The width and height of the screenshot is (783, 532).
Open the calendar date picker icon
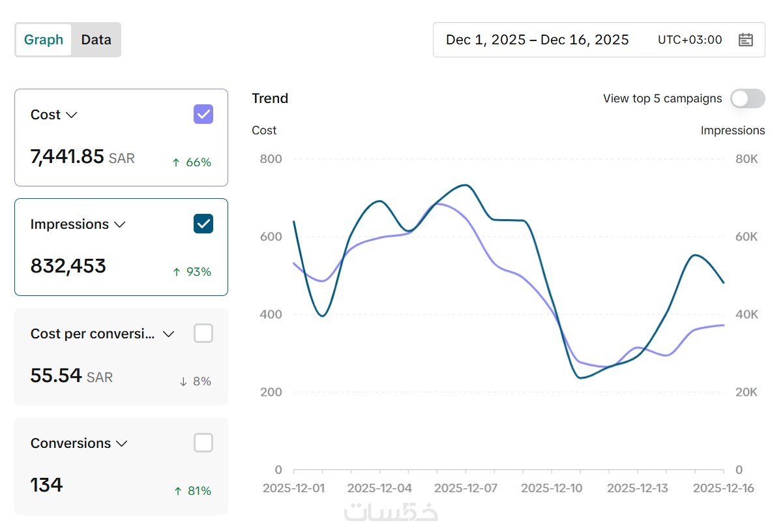point(745,40)
